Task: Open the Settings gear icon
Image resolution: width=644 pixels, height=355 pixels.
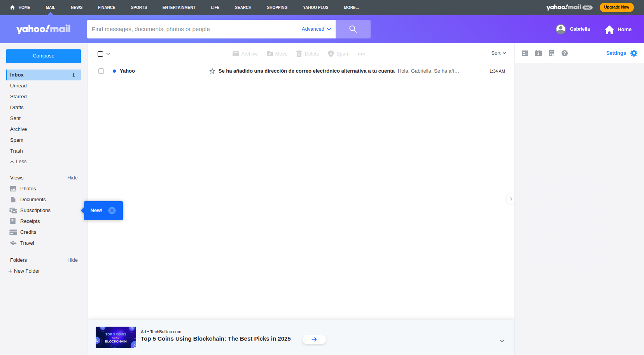Action: (634, 53)
